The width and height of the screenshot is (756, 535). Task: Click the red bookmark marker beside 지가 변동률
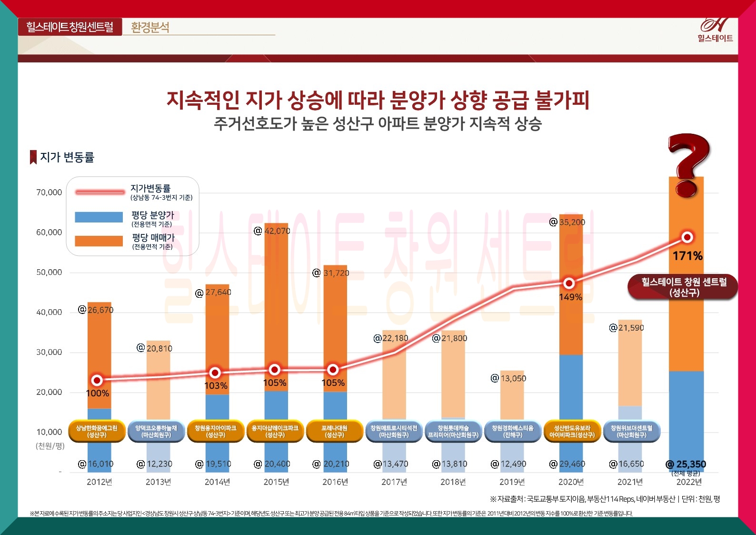click(33, 157)
